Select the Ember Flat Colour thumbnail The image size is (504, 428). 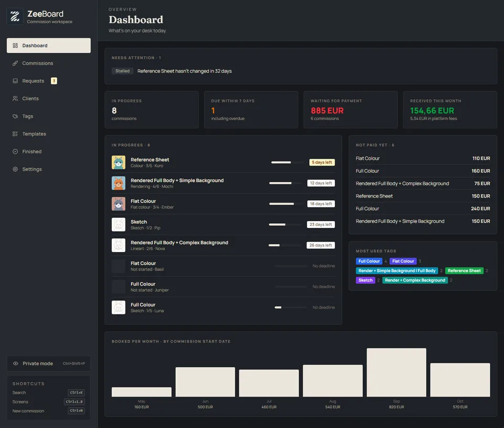coord(118,204)
